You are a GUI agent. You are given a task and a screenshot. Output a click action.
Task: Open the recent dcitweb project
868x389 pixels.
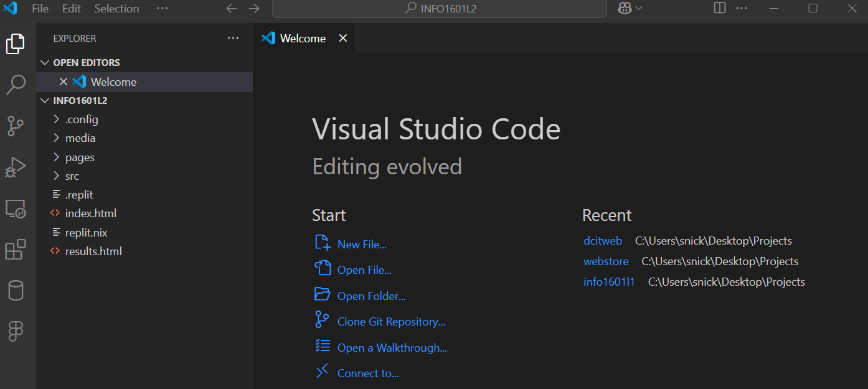pyautogui.click(x=603, y=241)
